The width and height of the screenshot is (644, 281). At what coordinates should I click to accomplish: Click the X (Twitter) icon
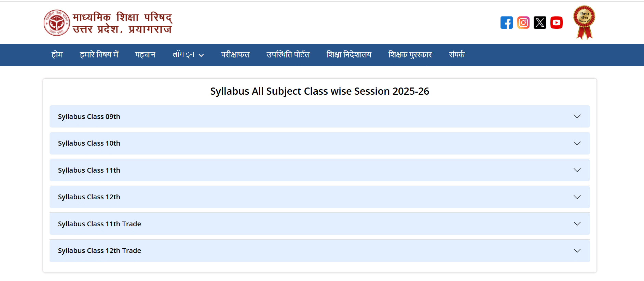540,23
